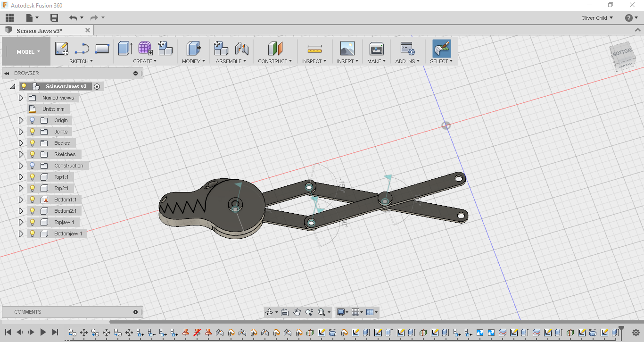Select the Pan hand tool
This screenshot has width=644, height=342.
297,312
